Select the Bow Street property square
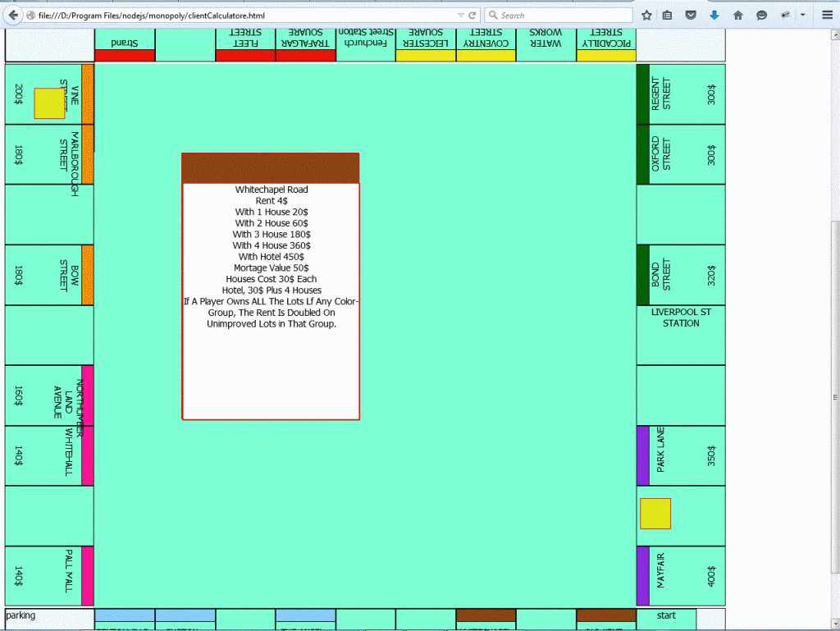This screenshot has width=840, height=631. point(49,276)
